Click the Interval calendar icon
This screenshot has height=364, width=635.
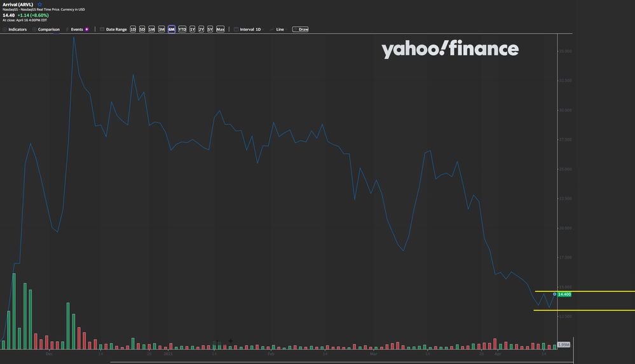(236, 29)
